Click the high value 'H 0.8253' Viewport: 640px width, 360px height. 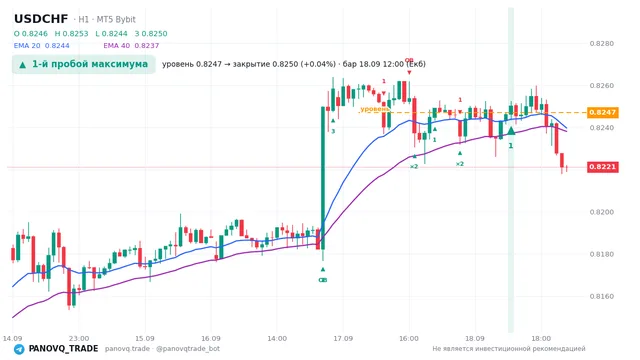pos(71,34)
